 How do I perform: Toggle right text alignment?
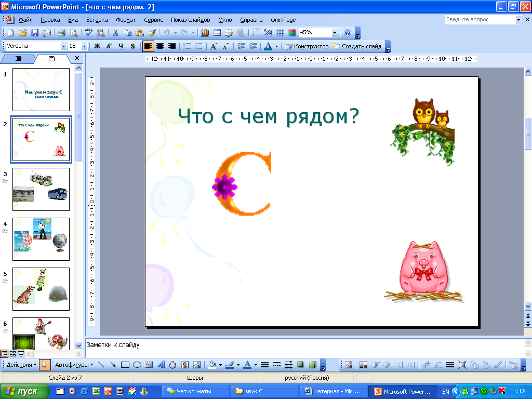click(x=172, y=46)
